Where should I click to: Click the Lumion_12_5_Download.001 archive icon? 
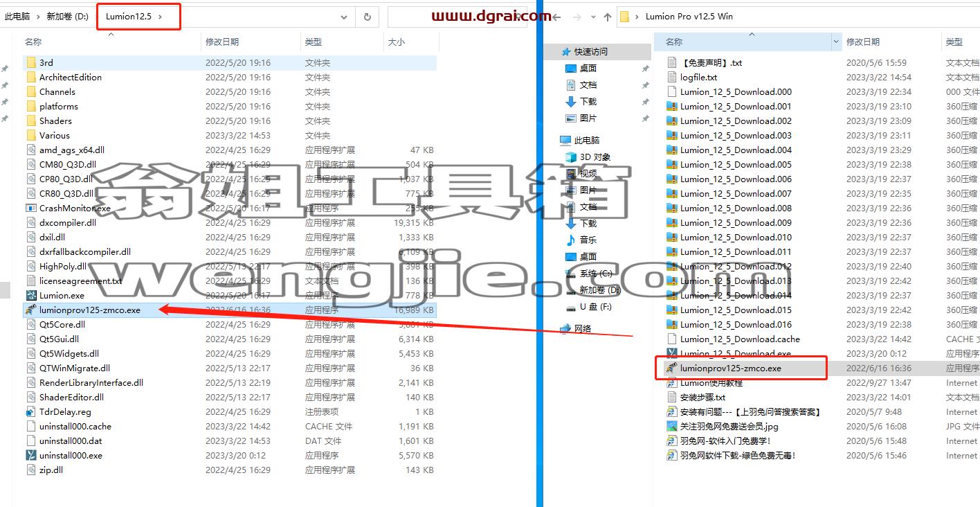(671, 106)
